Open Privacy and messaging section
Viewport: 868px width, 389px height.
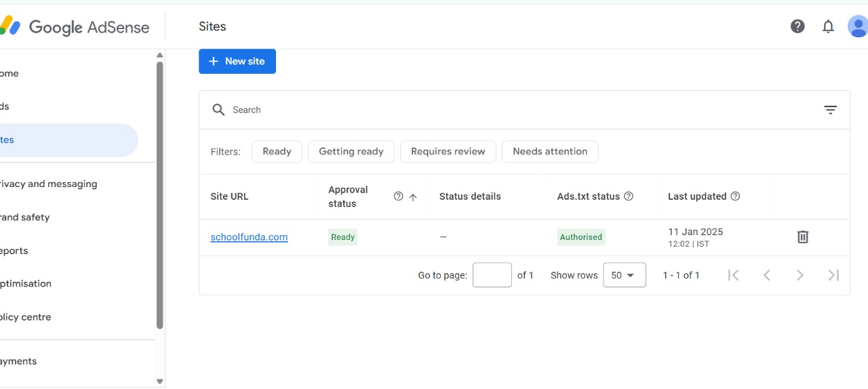68,184
